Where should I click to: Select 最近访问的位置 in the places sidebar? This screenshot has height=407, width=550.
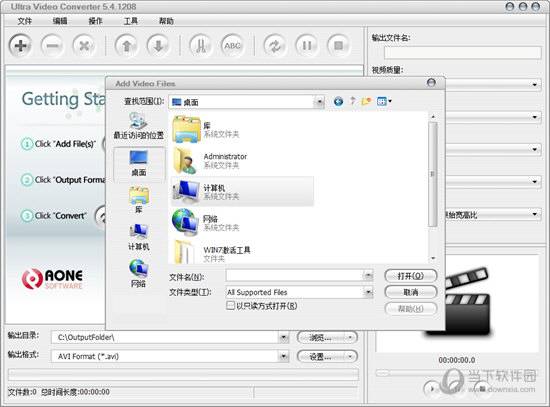[x=139, y=126]
